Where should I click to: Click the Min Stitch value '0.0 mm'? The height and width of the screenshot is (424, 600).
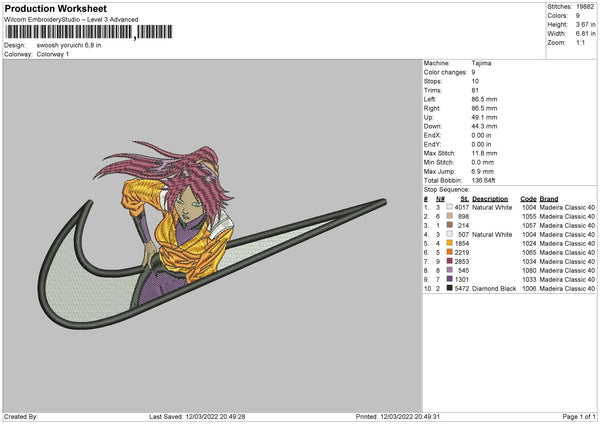[483, 162]
